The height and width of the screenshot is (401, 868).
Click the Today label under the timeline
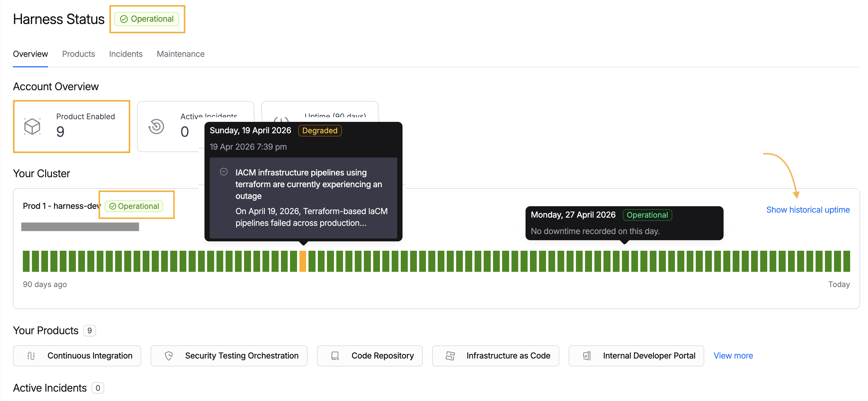click(x=839, y=284)
